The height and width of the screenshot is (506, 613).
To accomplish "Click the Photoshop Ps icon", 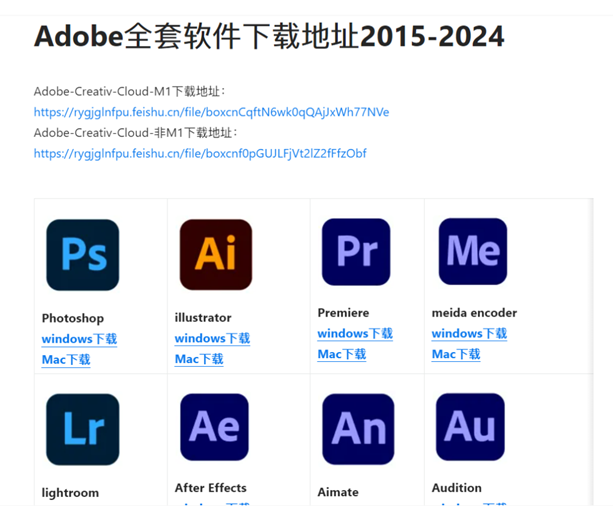I will point(82,255).
